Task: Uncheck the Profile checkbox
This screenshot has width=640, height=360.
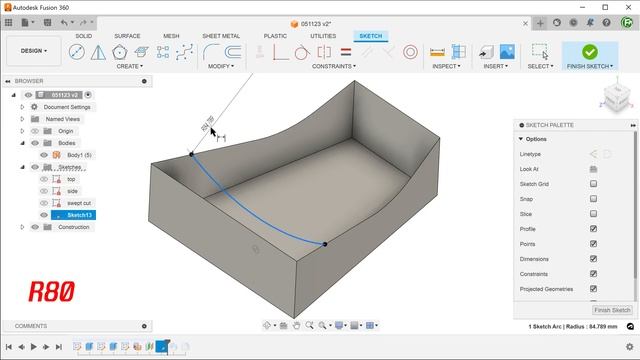Action: tap(593, 229)
